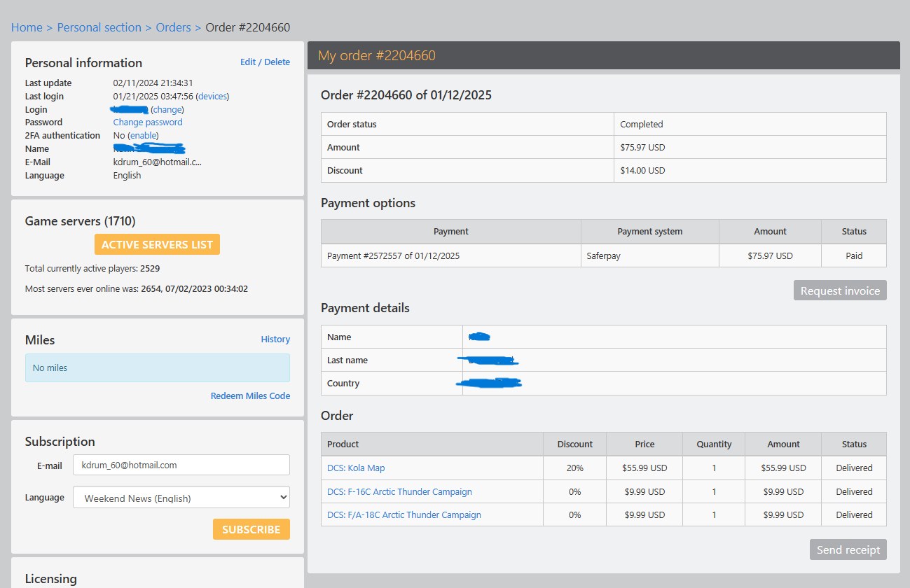The image size is (910, 588).
Task: Click enable link for 2FA authentication
Action: (143, 136)
